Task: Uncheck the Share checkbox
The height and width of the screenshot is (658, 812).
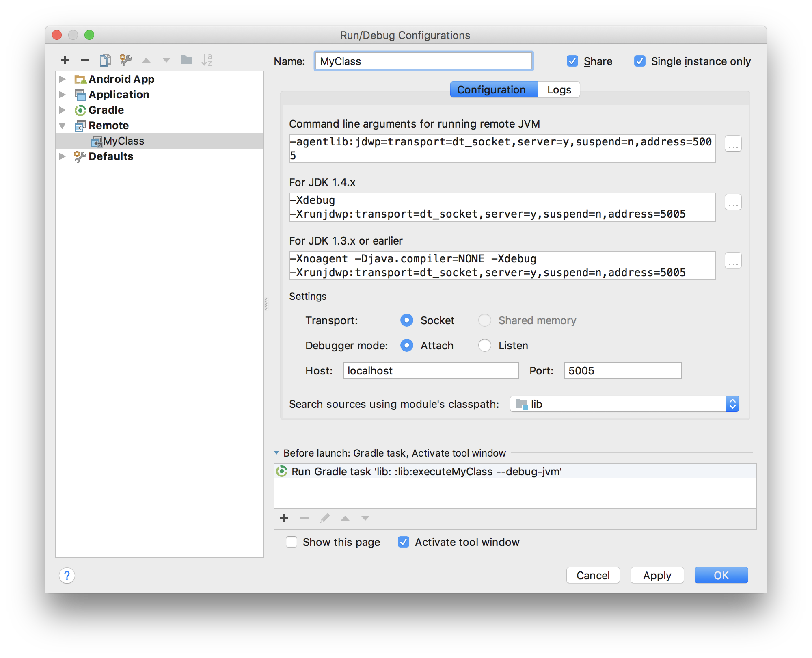Action: [572, 61]
